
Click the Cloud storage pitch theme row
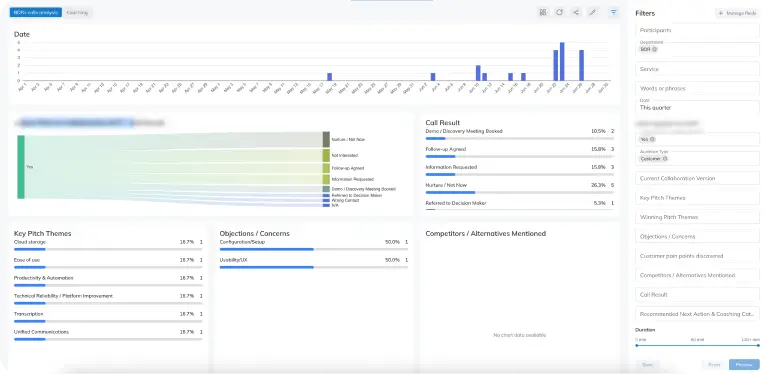(108, 245)
